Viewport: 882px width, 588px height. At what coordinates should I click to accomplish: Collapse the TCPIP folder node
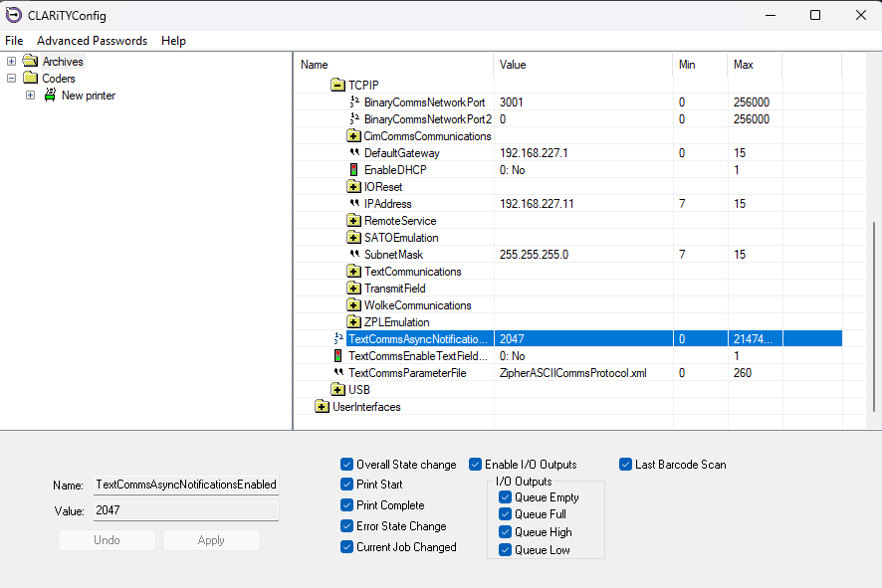[337, 86]
